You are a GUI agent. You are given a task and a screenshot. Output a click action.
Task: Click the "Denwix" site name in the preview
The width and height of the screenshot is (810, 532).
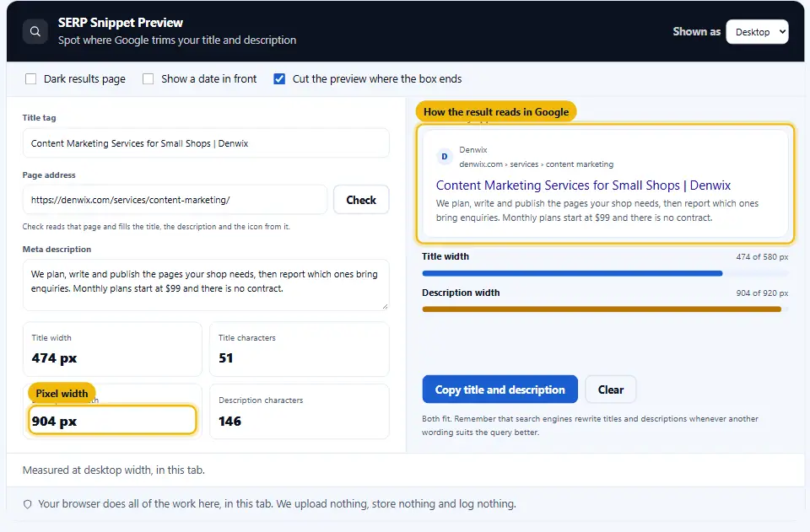click(473, 149)
